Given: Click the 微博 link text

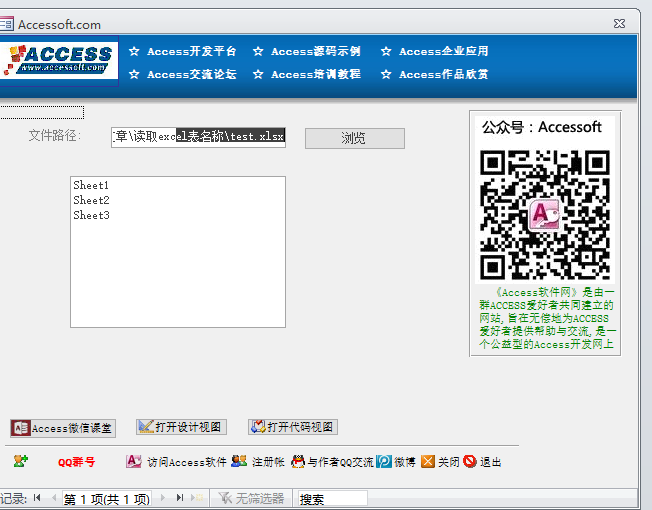Looking at the screenshot, I should [x=405, y=462].
